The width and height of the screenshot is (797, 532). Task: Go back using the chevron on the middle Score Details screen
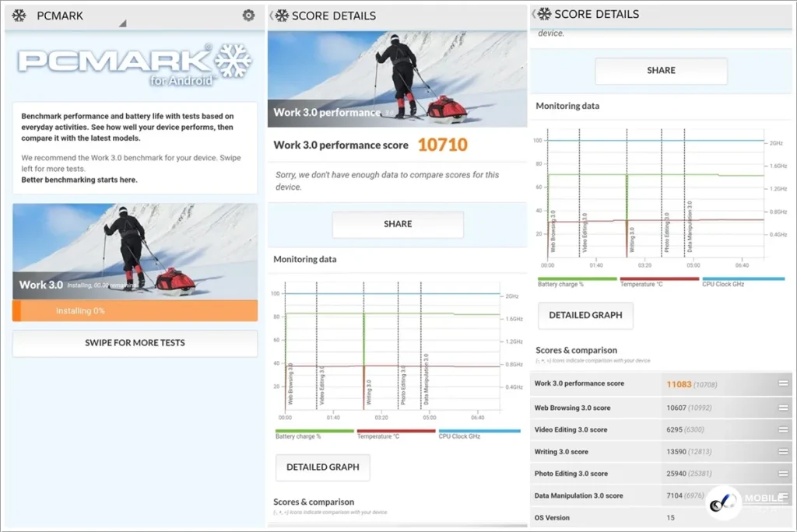[271, 16]
